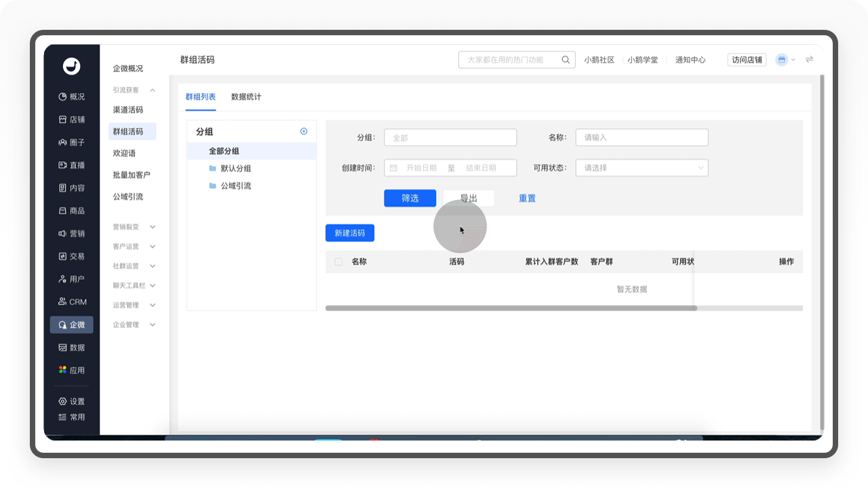
Task: Open 内容 in the dark sidebar
Action: coord(71,188)
